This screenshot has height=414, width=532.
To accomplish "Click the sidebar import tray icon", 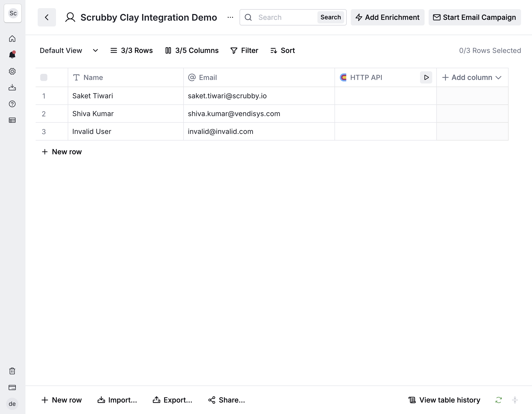I will pos(12,88).
